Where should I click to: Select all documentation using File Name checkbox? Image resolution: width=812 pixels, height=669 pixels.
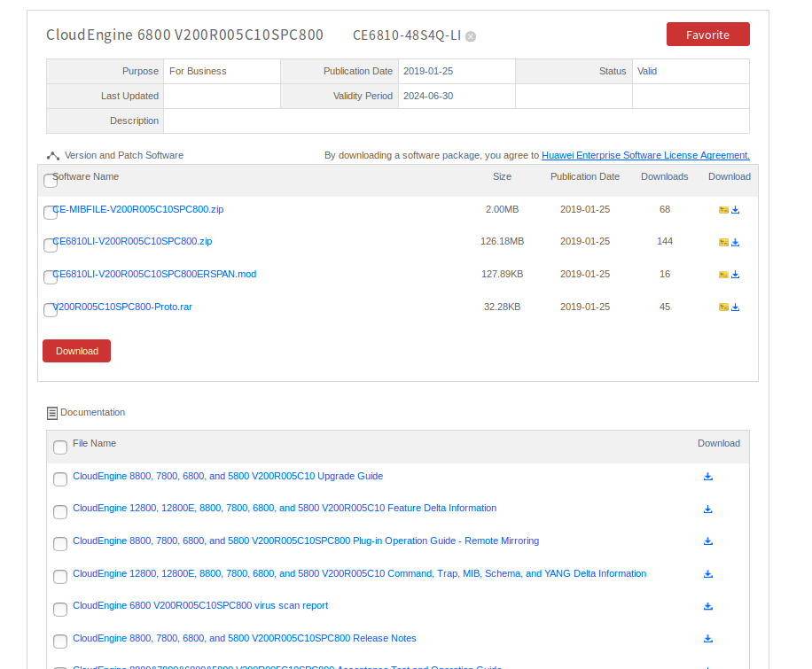pyautogui.click(x=60, y=447)
